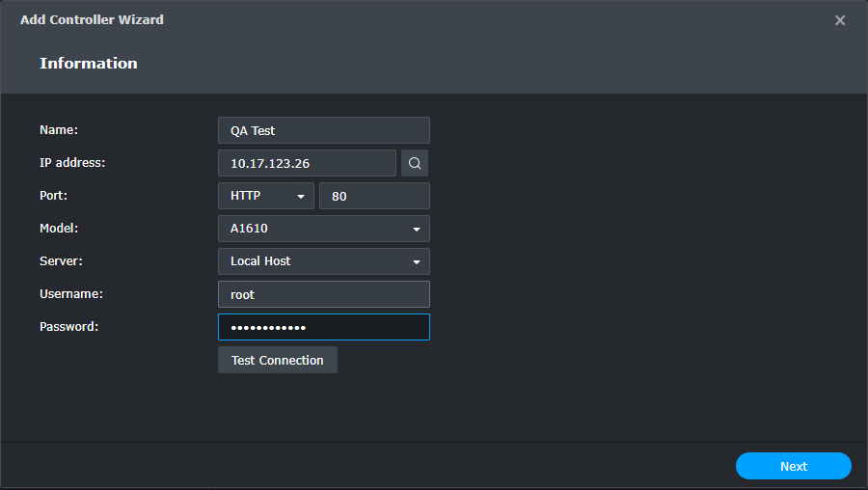868x490 pixels.
Task: Open the Server dropdown set to Local Host
Action: click(x=324, y=261)
